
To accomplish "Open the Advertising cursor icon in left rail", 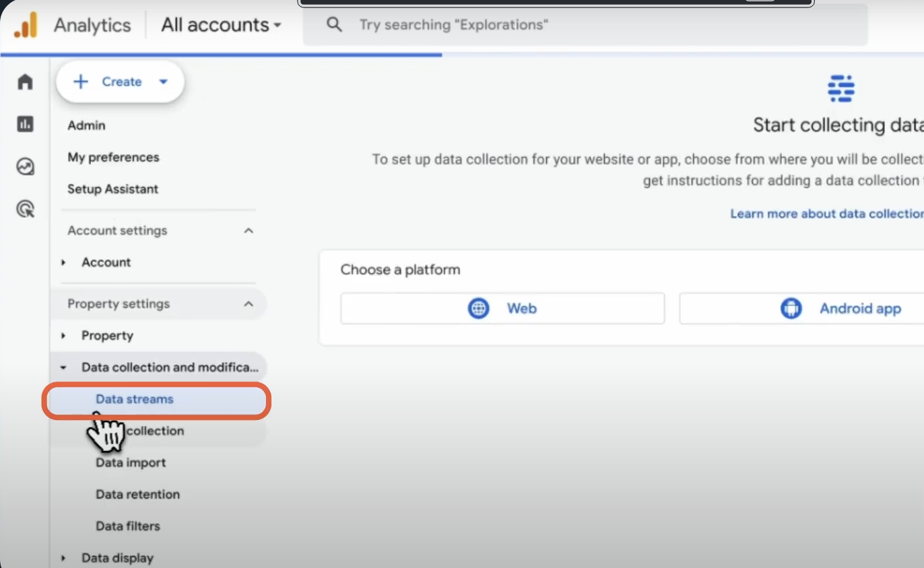I will click(25, 209).
